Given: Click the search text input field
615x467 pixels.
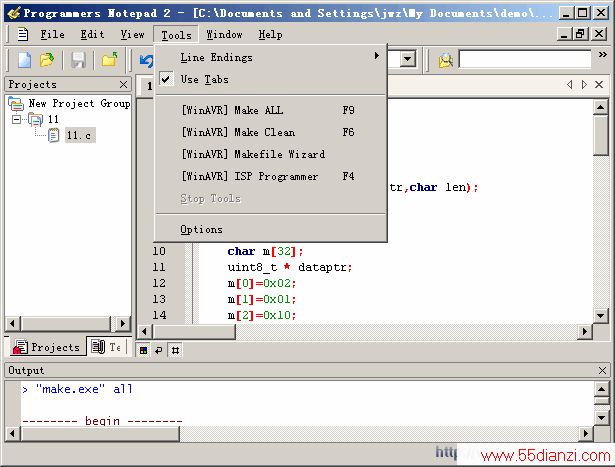Looking at the screenshot, I should (x=525, y=60).
